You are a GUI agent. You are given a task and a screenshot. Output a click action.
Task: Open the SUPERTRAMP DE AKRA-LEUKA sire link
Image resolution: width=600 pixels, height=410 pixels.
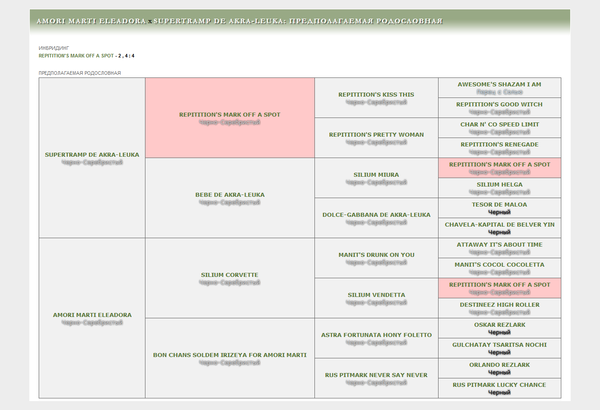(x=92, y=155)
